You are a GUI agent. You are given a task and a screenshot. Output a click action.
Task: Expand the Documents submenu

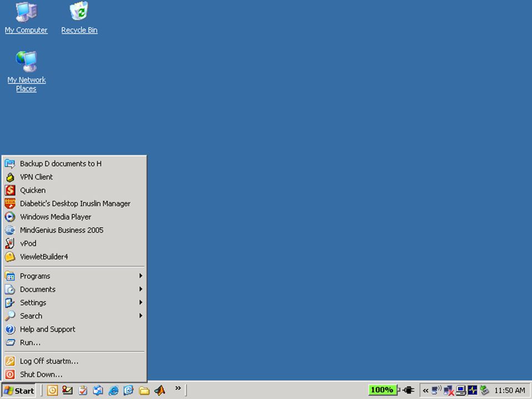[74, 289]
